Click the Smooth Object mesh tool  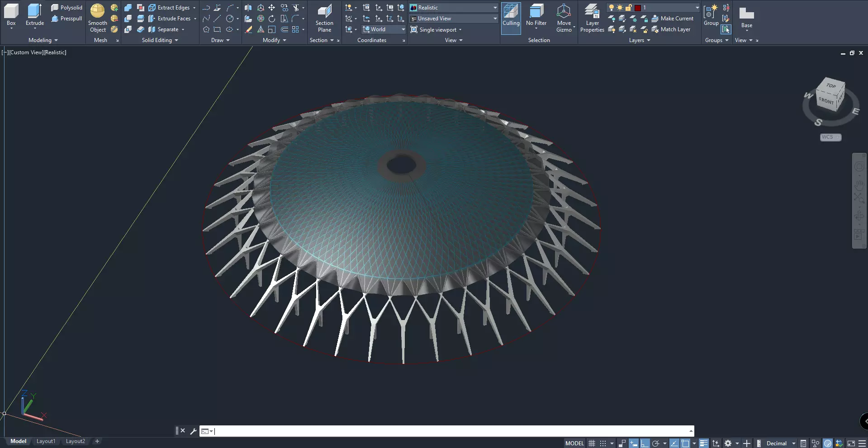click(98, 18)
